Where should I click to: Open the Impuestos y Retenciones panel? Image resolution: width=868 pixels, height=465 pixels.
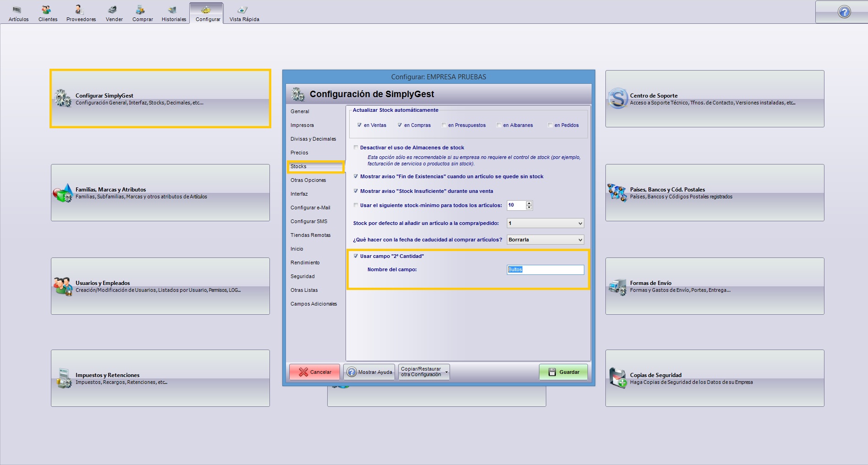(x=160, y=378)
